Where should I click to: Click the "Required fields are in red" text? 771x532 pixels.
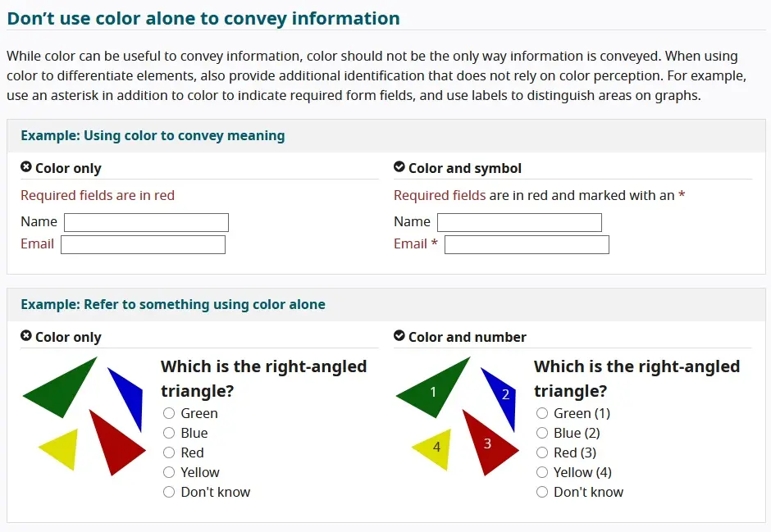pos(98,195)
